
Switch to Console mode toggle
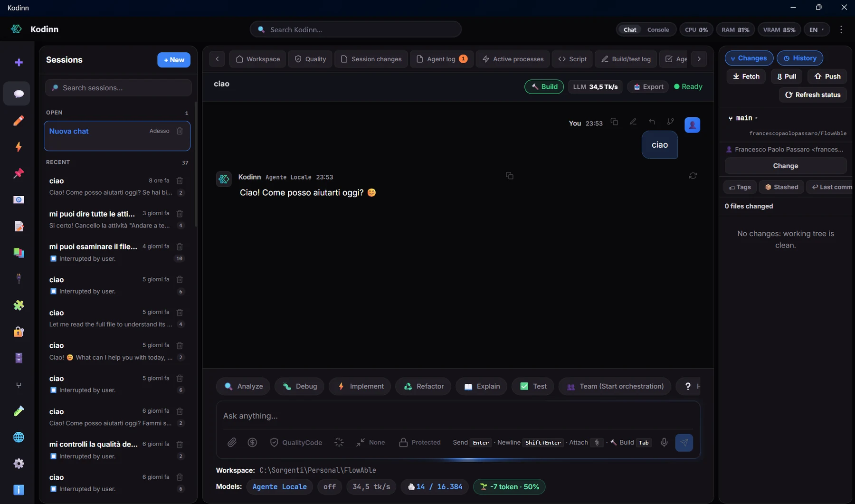[658, 29]
